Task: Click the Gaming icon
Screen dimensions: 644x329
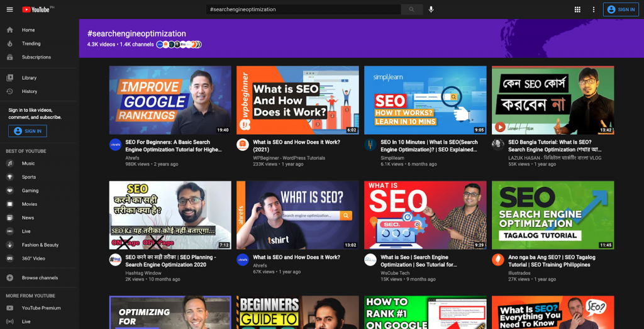Action: click(10, 191)
